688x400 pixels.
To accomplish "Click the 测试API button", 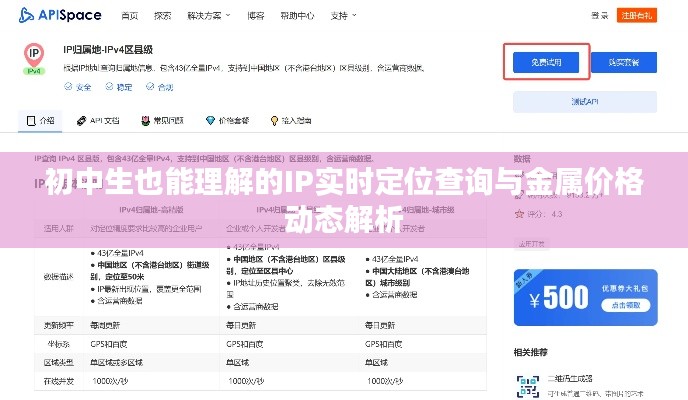I will coord(584,101).
